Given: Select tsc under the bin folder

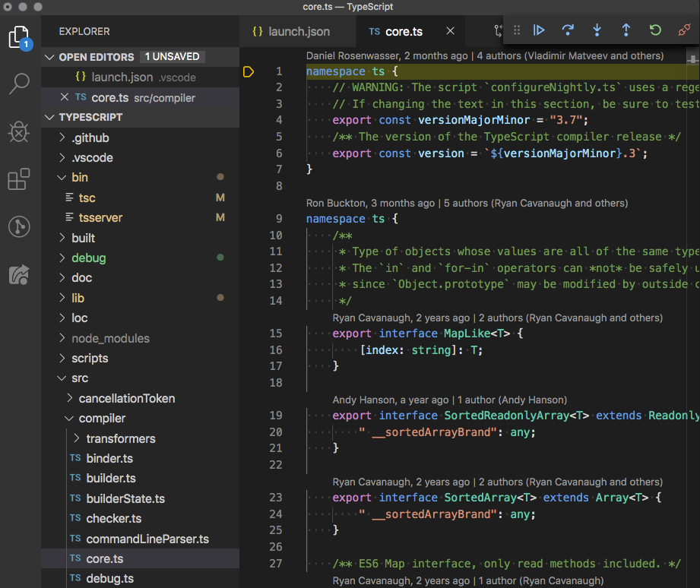Looking at the screenshot, I should (x=87, y=198).
